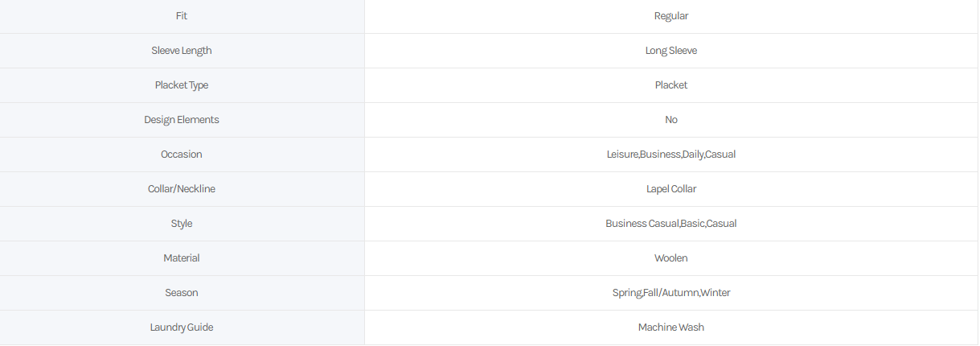Click the Laundry Guide label
Image resolution: width=980 pixels, height=346 pixels.
pyautogui.click(x=182, y=327)
